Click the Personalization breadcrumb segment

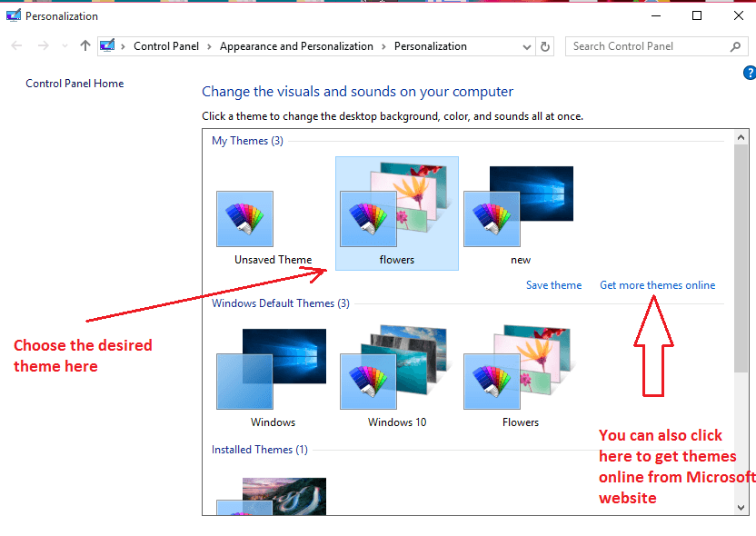point(431,46)
